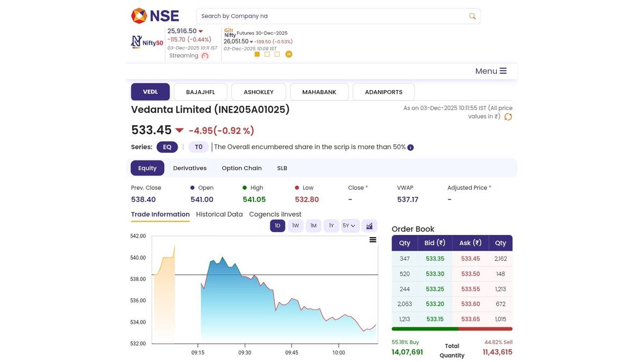Switch to the Derivatives tab
The height and width of the screenshot is (362, 644).
click(x=189, y=168)
